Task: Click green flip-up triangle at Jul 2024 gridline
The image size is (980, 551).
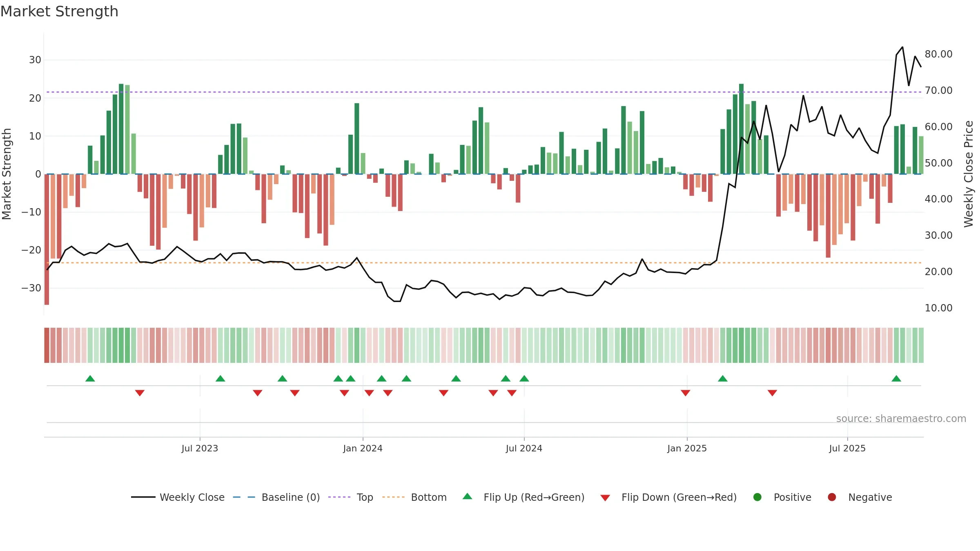Action: 524,378
